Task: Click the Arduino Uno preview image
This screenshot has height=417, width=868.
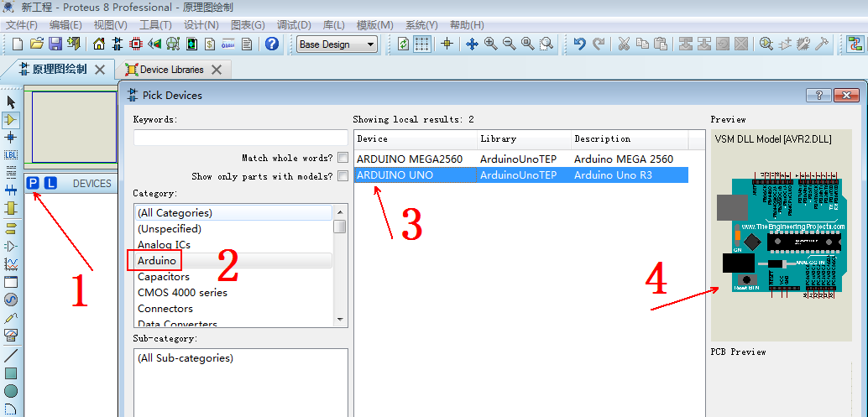Action: pos(782,236)
